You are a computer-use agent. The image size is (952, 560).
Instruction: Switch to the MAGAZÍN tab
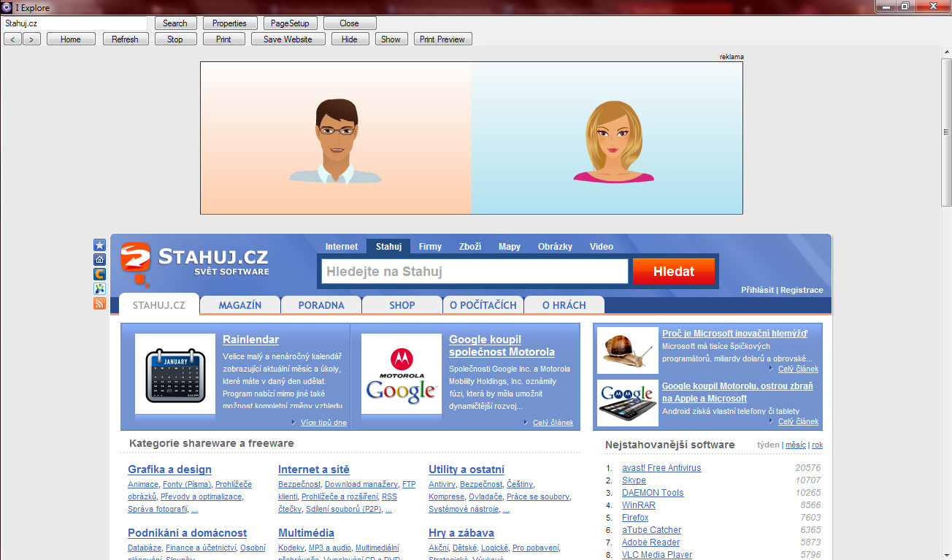(x=240, y=305)
